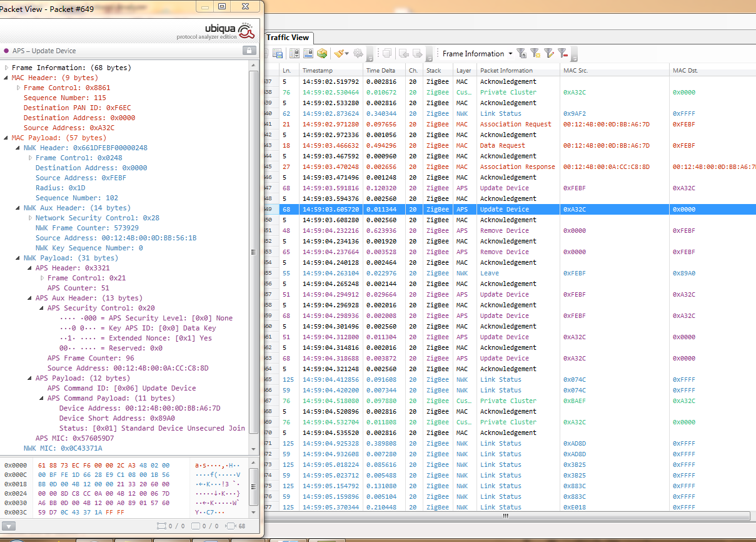Click the down-arrow button below hex view
Screen dimensions: 756x542
pyautogui.click(x=8, y=526)
